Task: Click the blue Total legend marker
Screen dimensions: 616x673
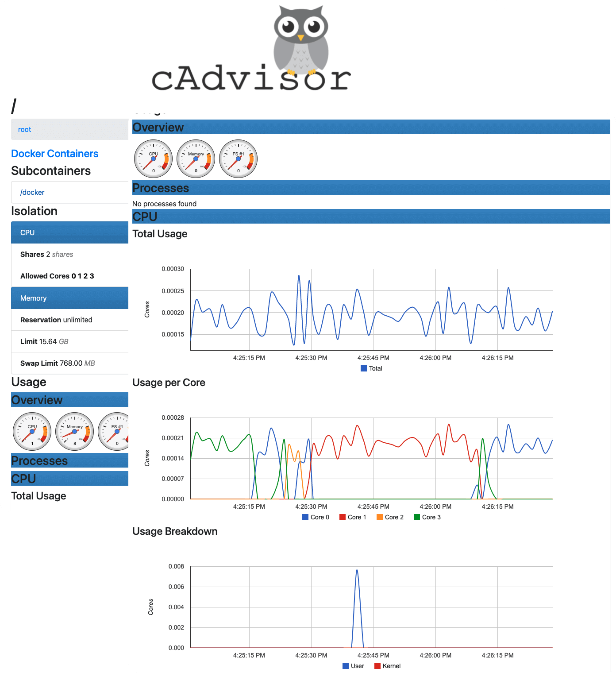Action: pyautogui.click(x=363, y=368)
